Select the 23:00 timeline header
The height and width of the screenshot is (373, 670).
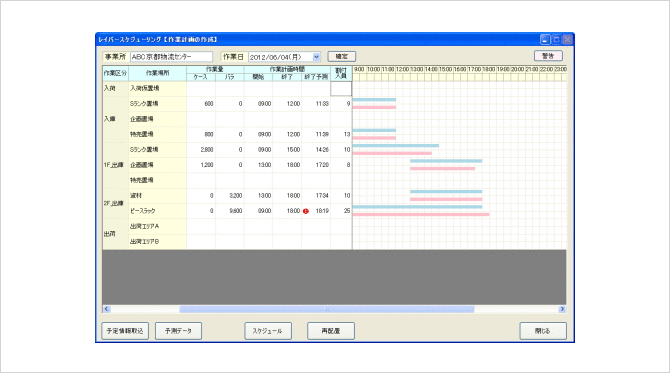(561, 69)
